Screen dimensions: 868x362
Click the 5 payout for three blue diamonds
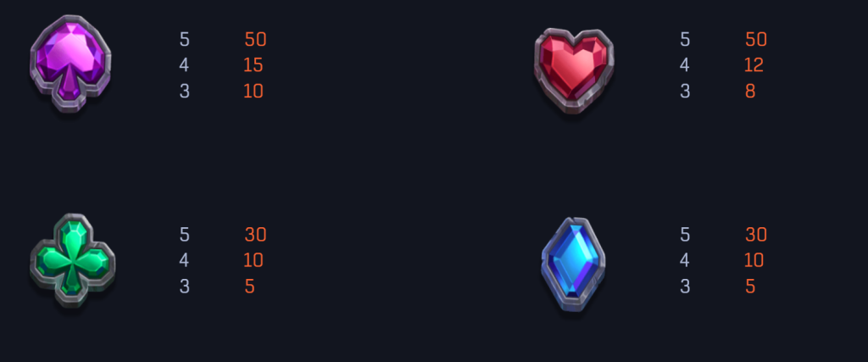coord(750,287)
